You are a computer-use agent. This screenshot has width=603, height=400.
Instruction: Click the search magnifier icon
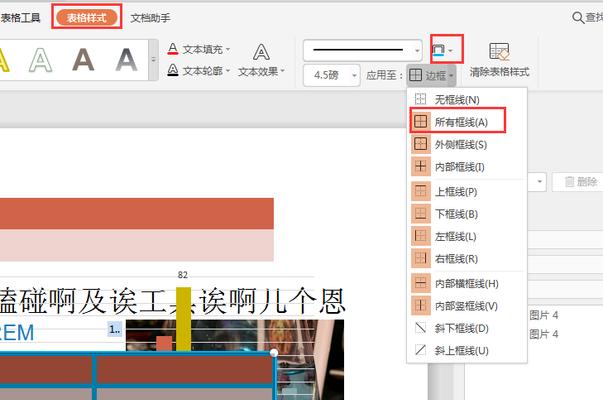click(x=578, y=17)
